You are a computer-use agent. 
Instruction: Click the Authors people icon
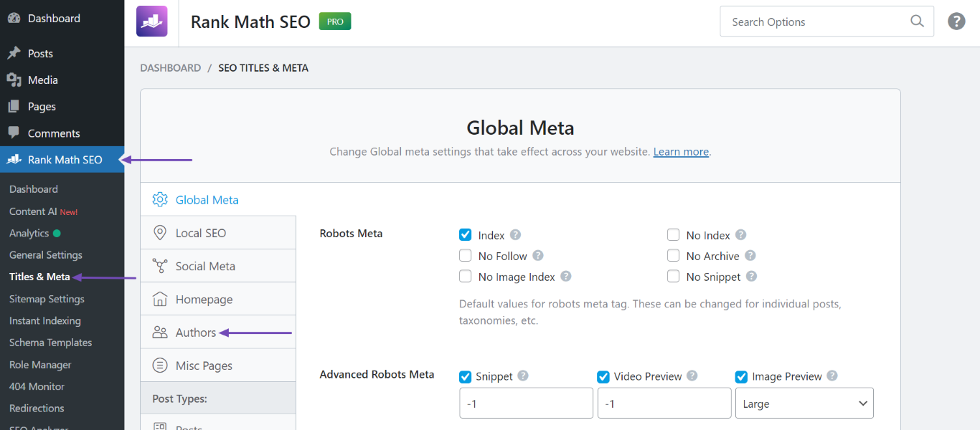160,333
